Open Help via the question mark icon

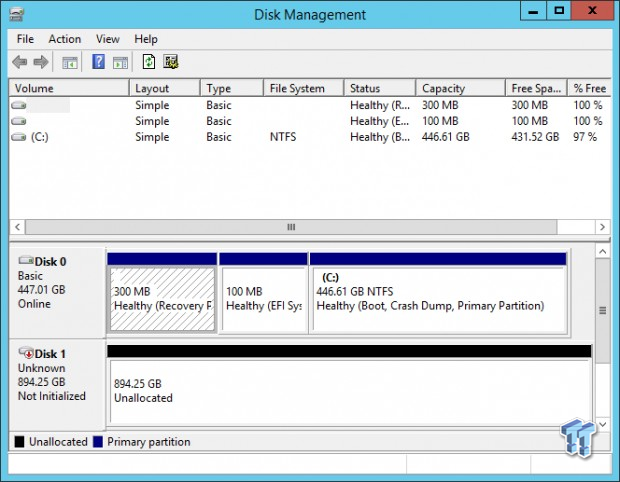[98, 62]
